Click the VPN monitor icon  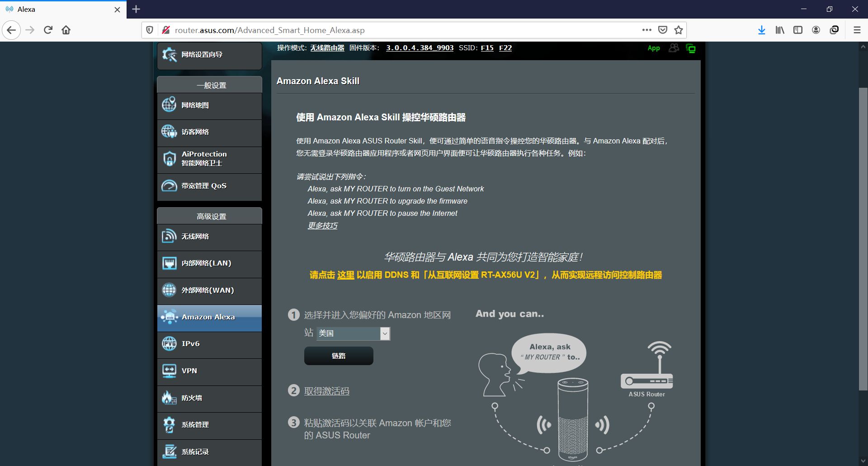169,371
